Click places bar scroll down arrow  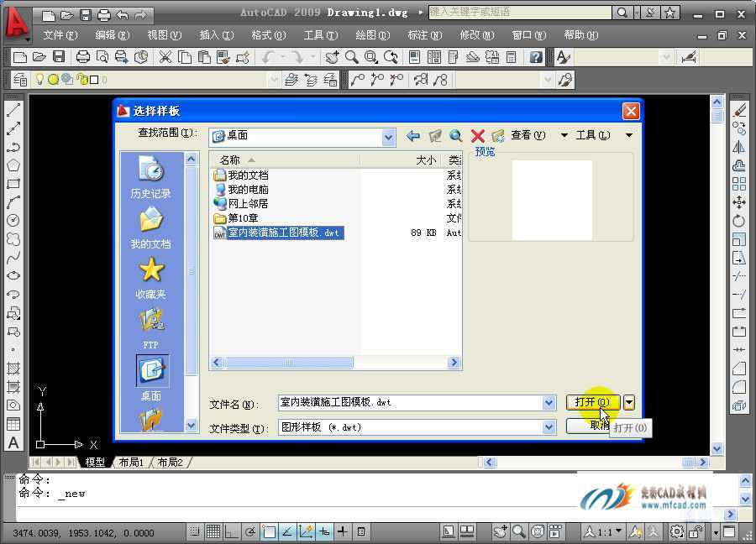pos(191,426)
